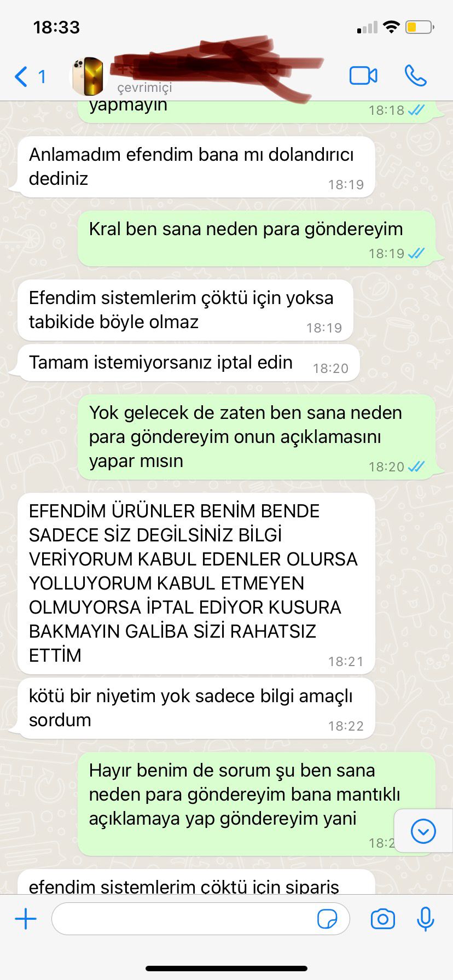The height and width of the screenshot is (980, 453).
Task: Open camera from message bar
Action: 383,919
